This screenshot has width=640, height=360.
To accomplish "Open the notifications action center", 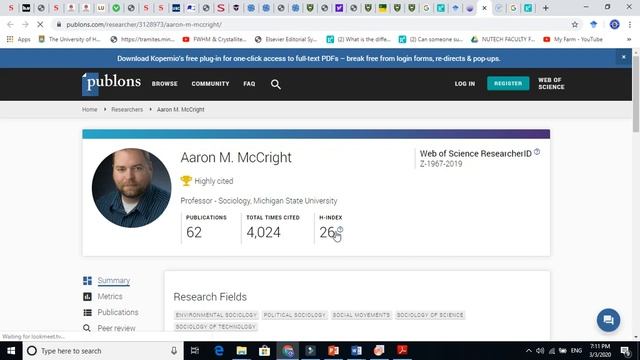I will coord(625,351).
